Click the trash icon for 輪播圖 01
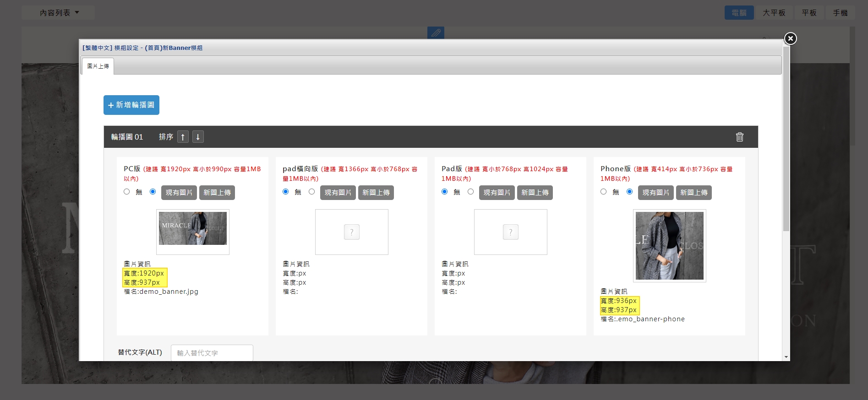This screenshot has width=868, height=400. click(x=739, y=137)
